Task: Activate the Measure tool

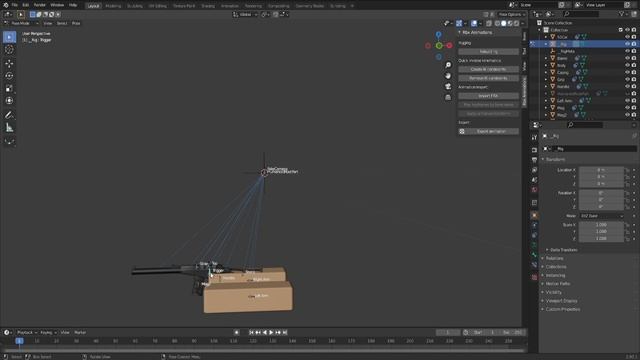Action: [9, 128]
